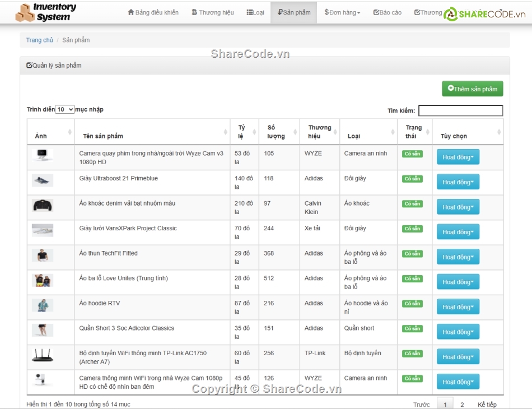Sort the table by Tỷ lệ column
Viewport: 532px width, 409px height.
coord(244,132)
